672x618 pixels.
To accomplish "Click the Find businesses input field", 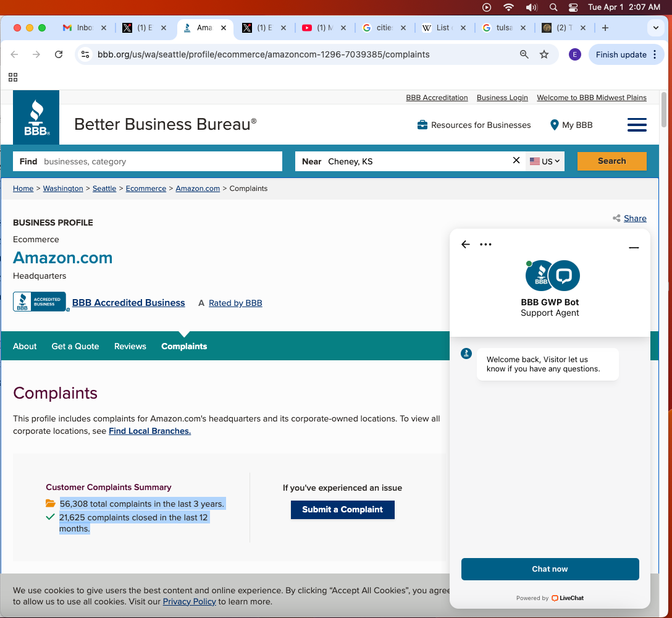I will (x=148, y=161).
